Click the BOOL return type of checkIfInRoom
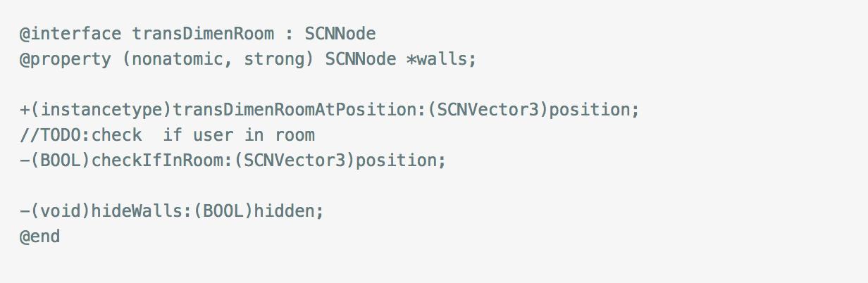Viewport: 868px width, 283px height. pyautogui.click(x=60, y=160)
